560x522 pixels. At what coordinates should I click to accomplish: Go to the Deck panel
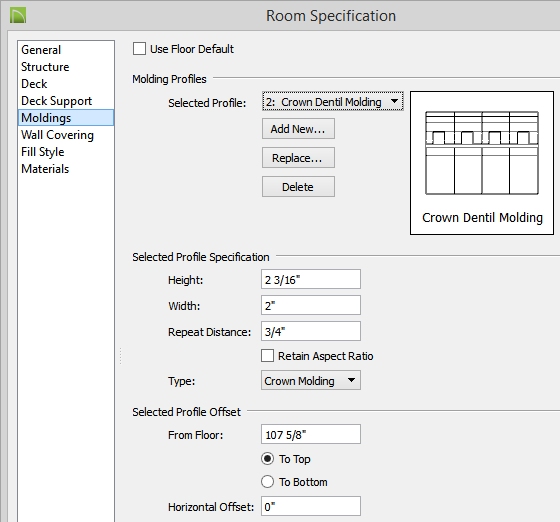[x=34, y=84]
